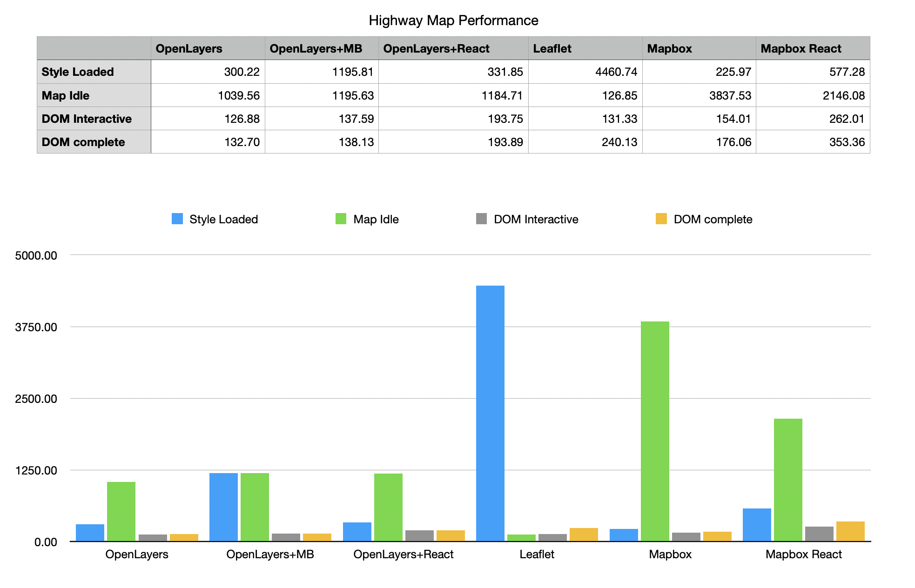
Task: Click the blue Style Loaded legend swatch
Action: (177, 219)
